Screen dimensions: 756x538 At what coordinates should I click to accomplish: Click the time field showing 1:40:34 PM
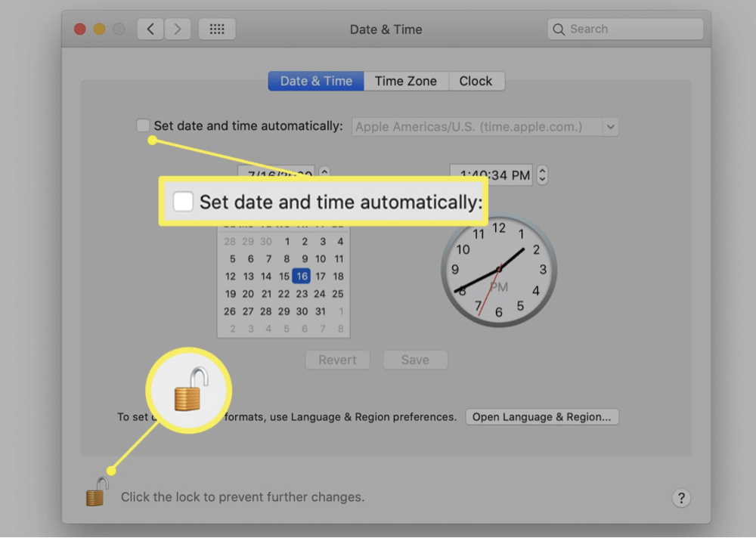(495, 175)
